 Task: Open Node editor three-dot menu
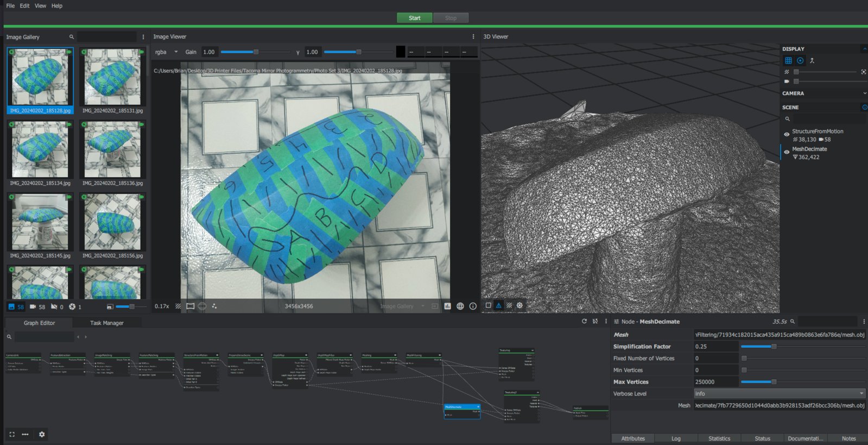864,322
